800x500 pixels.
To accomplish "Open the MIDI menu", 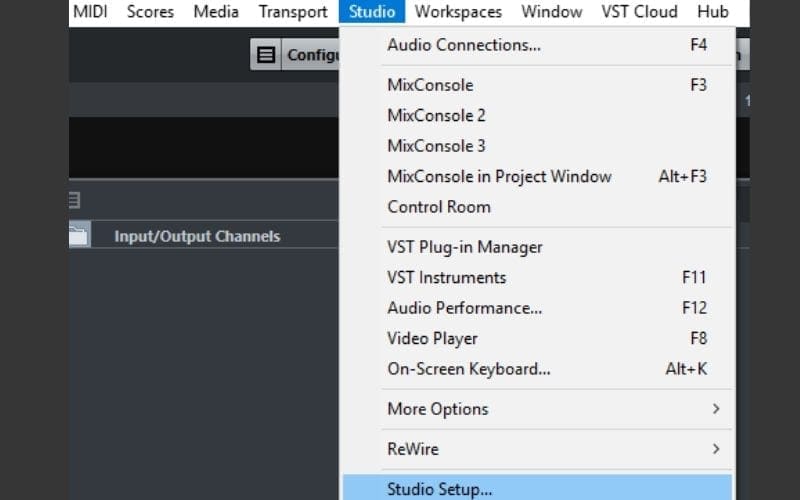I will [90, 11].
